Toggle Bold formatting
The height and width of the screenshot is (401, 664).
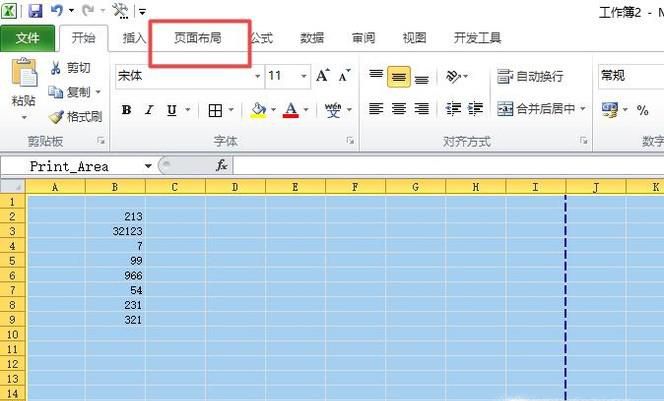[126, 110]
